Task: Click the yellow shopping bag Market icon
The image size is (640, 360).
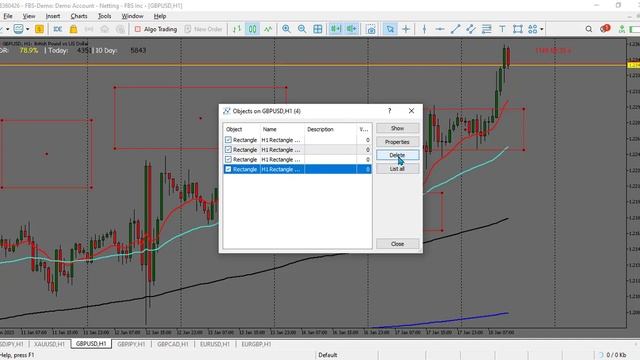Action: 73,29
